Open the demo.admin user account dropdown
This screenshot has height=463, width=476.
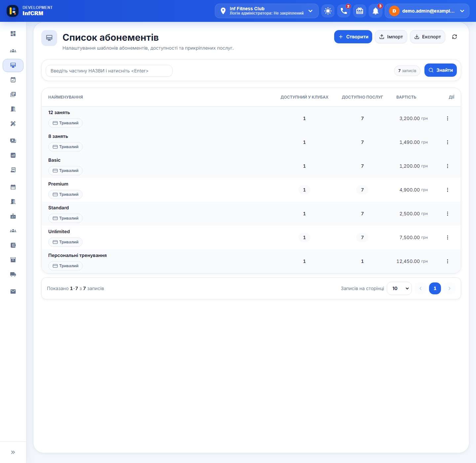[427, 11]
